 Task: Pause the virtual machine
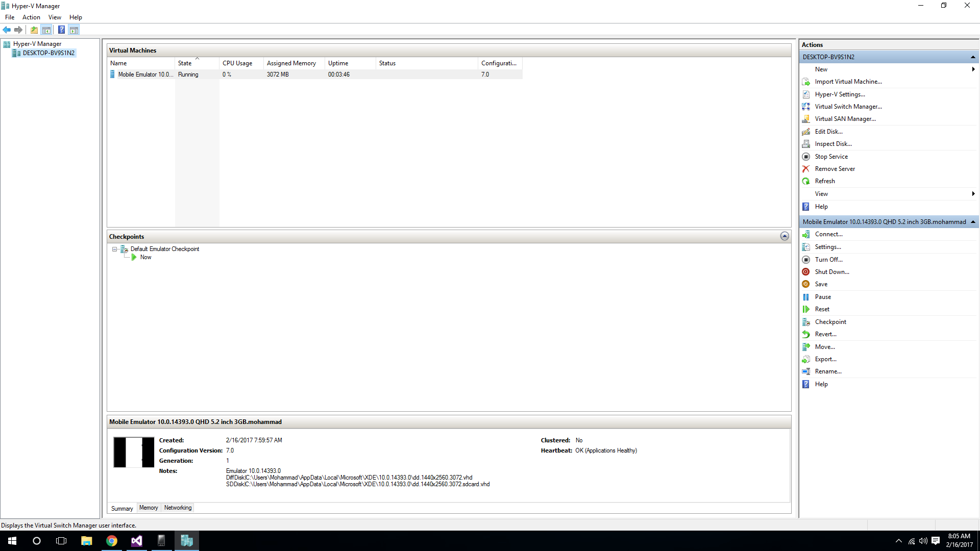click(823, 297)
